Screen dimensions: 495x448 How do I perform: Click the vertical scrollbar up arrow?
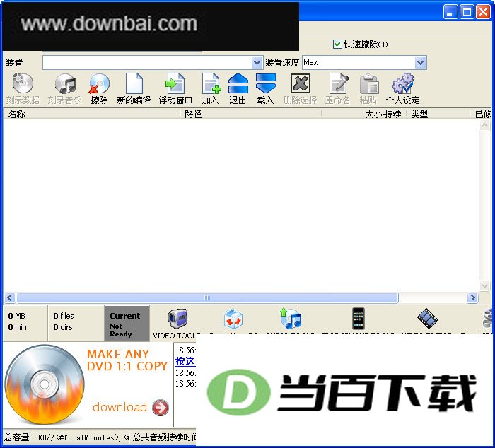484,126
